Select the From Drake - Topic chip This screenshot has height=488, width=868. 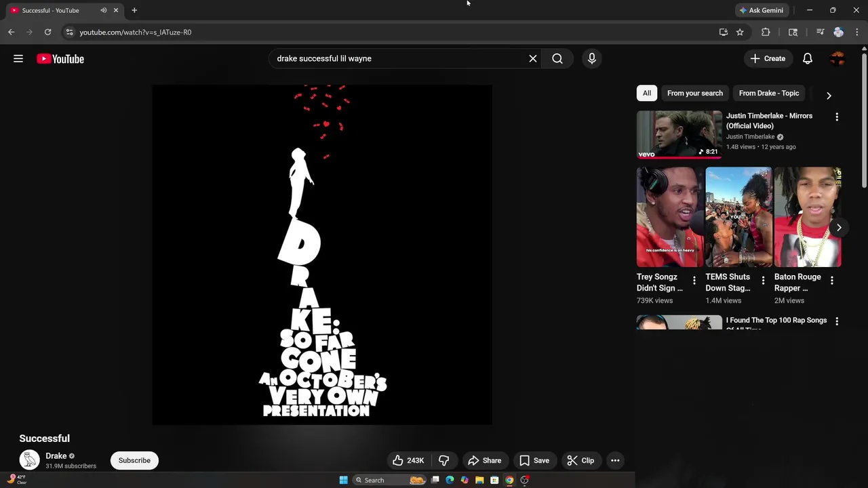point(769,93)
